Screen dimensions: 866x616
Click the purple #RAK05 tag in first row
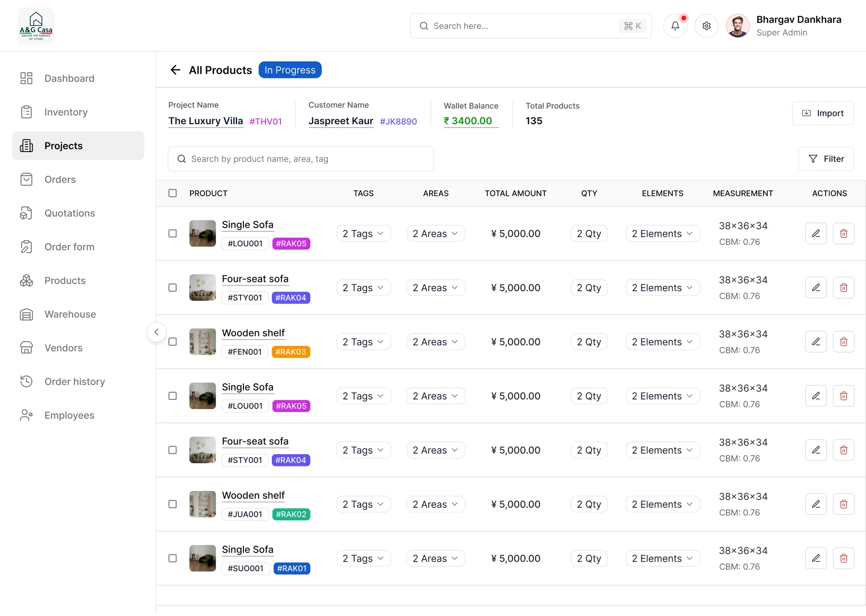point(291,244)
